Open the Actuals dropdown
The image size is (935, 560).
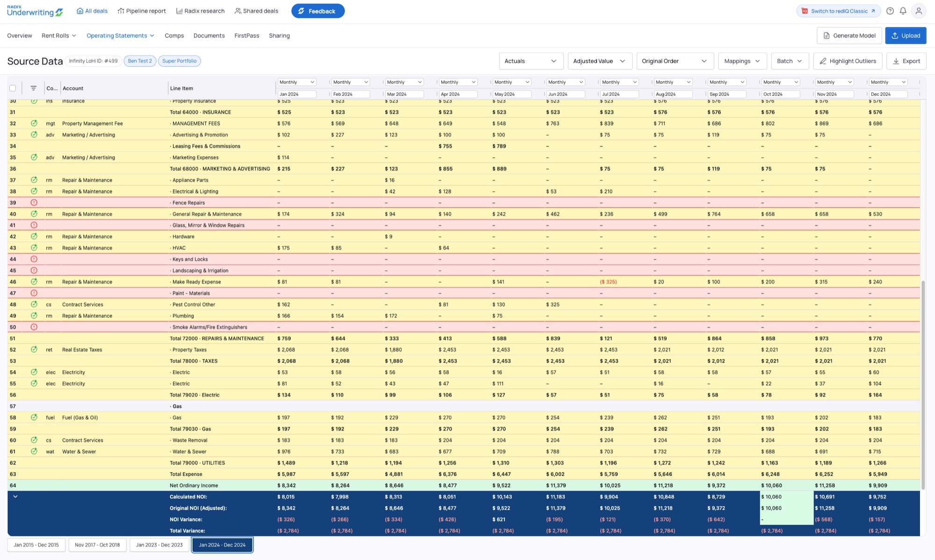click(531, 61)
